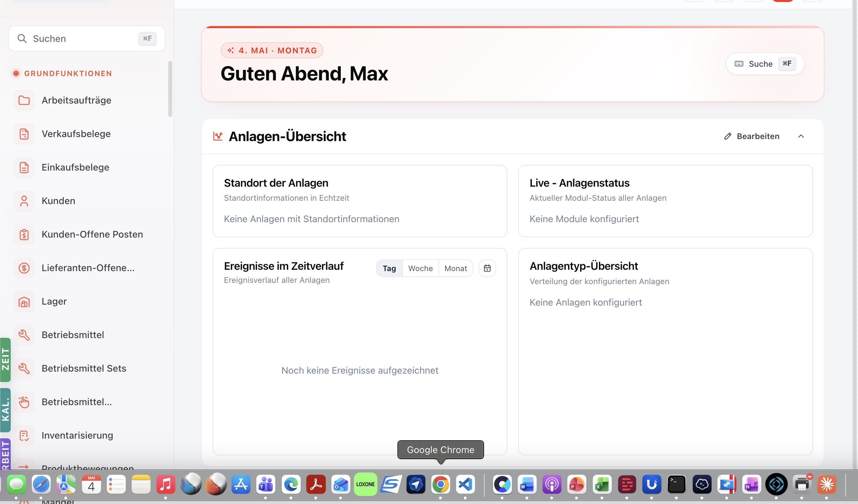This screenshot has width=858, height=504.
Task: Open Visual Studio Code from the dock
Action: (x=466, y=484)
